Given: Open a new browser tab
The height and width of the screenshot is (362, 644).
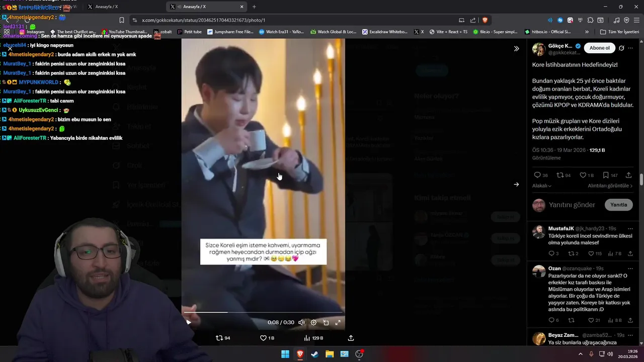Looking at the screenshot, I should click(254, 7).
